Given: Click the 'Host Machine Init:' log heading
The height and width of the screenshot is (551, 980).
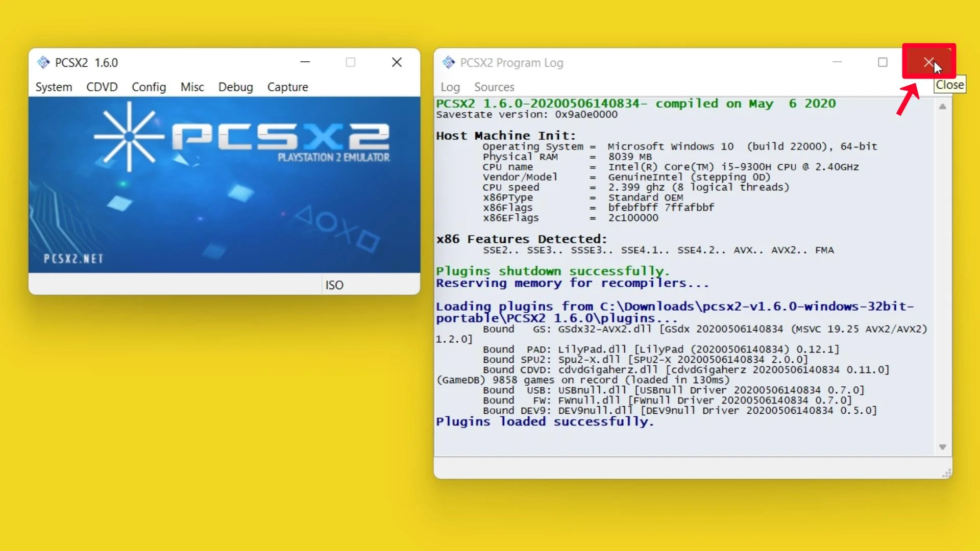Looking at the screenshot, I should (506, 136).
